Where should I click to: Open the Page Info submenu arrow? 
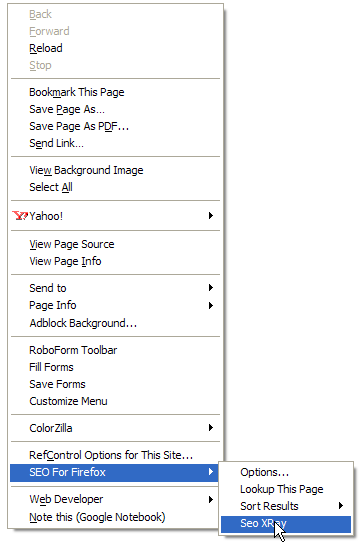point(211,306)
